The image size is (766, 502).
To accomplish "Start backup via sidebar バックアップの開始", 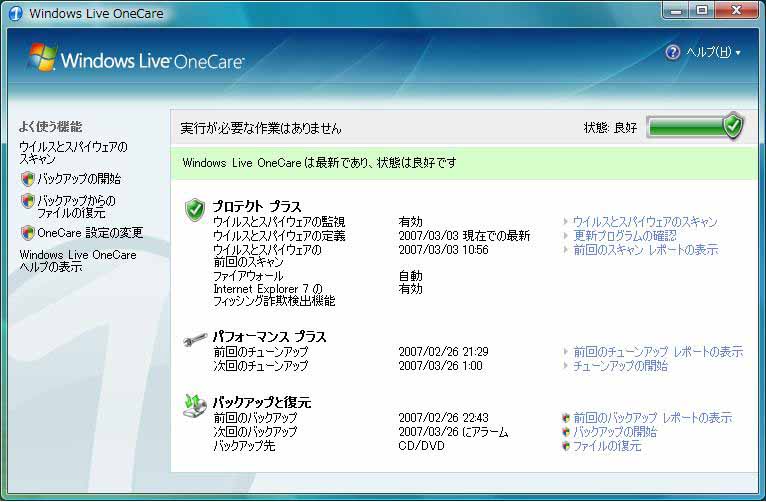I will coord(79,179).
